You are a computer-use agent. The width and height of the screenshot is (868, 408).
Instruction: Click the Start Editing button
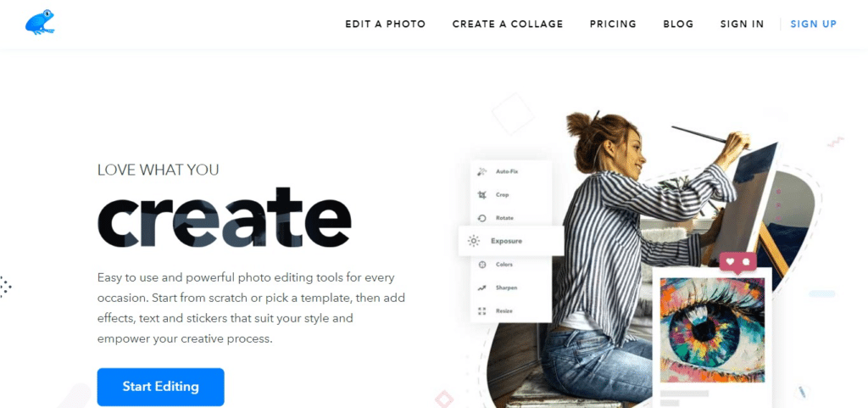(160, 387)
